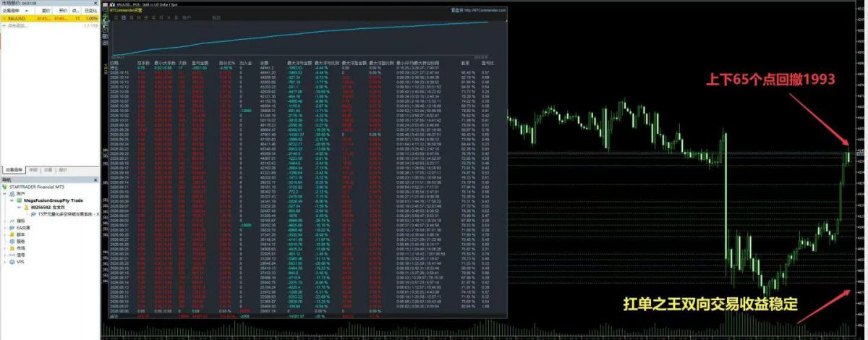Expand the 信号 node in Navigator
868x340 pixels.
5,255
